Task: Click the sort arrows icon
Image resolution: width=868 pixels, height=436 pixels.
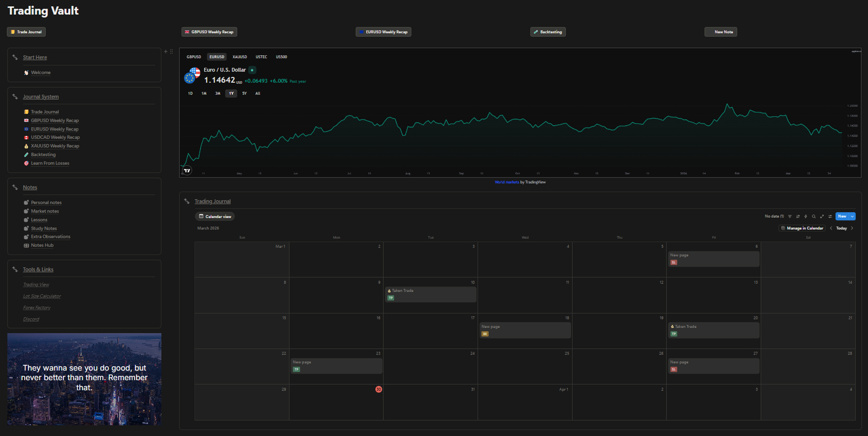Action: coord(798,216)
